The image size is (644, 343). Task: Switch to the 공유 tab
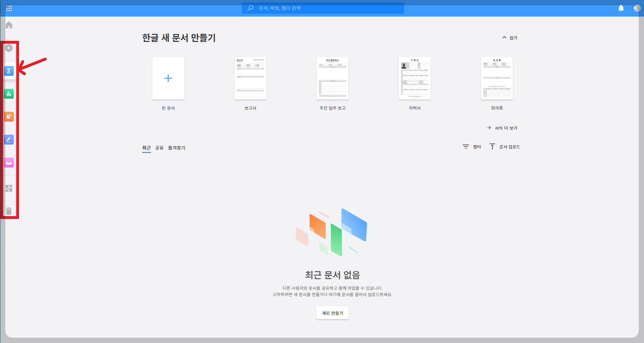[x=159, y=148]
